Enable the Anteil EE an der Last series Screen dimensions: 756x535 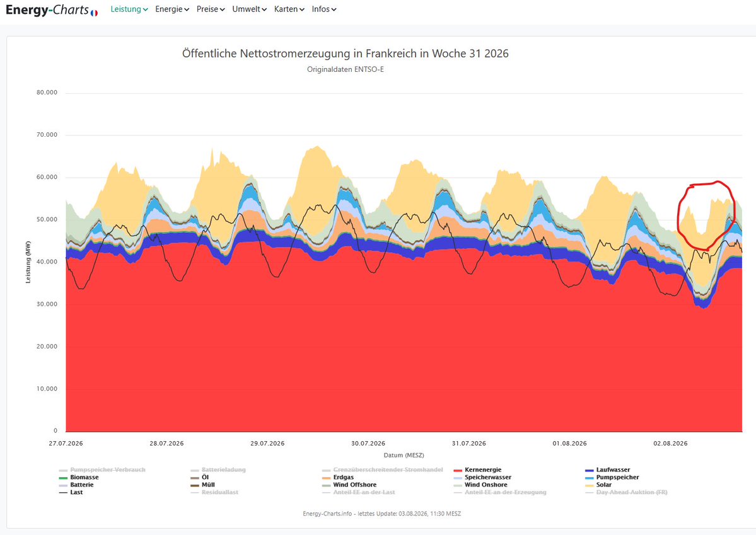[359, 493]
